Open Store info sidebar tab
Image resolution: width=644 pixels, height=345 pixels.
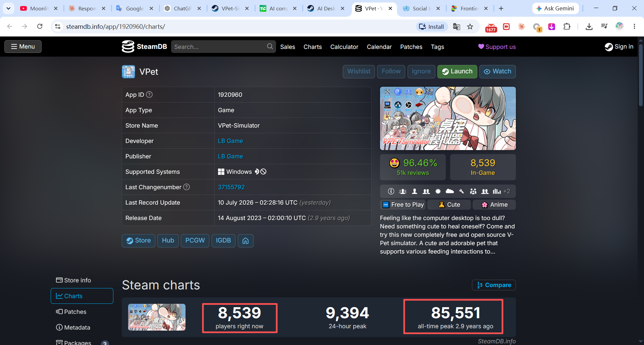[82, 280]
